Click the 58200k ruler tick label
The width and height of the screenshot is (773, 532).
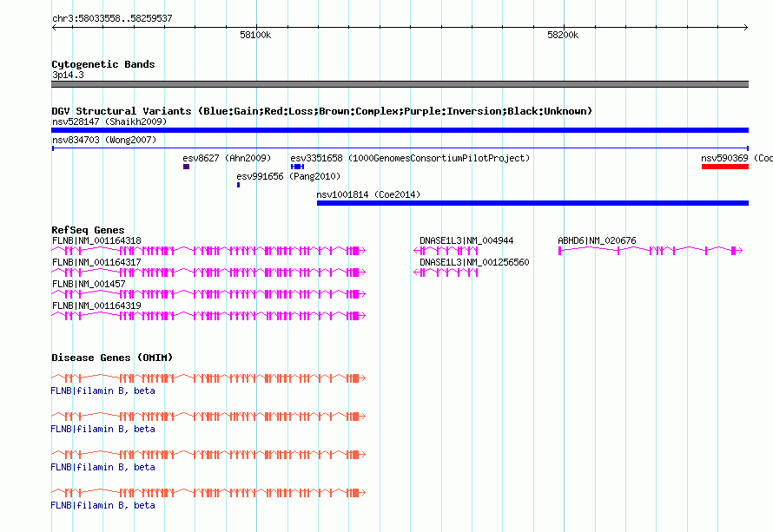(563, 35)
